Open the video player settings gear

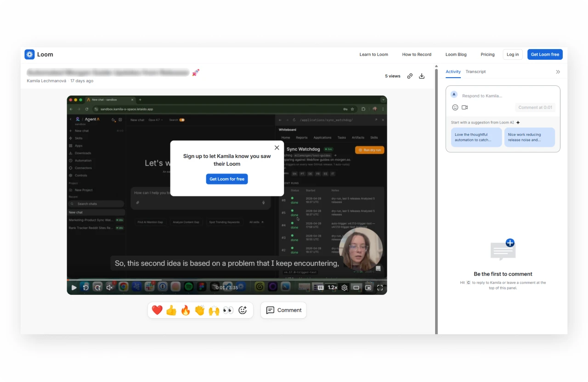(x=345, y=287)
